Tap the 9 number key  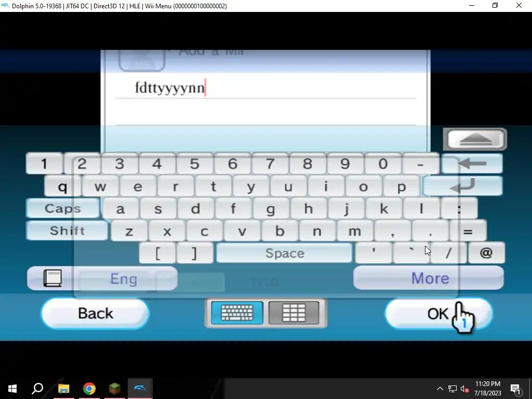tap(345, 164)
